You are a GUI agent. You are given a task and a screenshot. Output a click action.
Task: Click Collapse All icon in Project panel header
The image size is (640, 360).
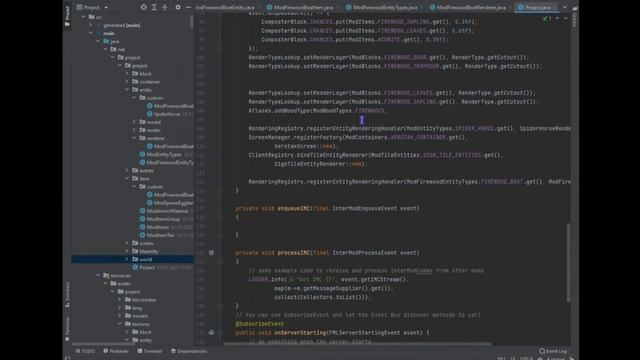[x=164, y=7]
